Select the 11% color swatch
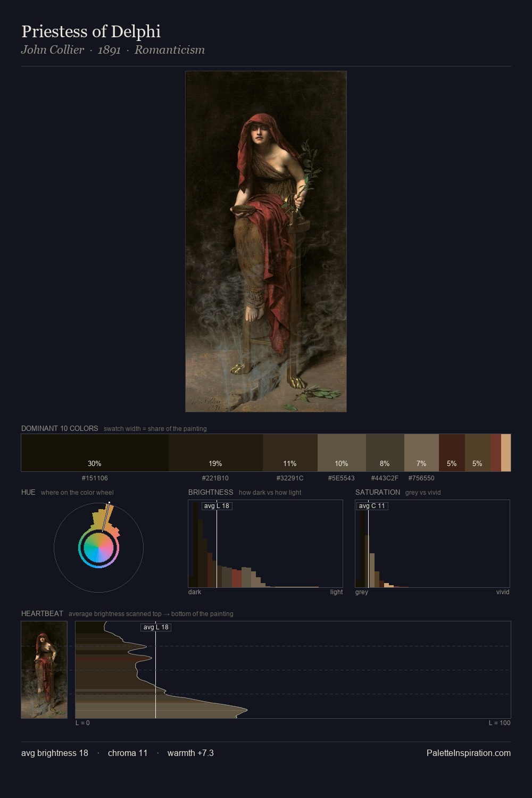 click(290, 453)
